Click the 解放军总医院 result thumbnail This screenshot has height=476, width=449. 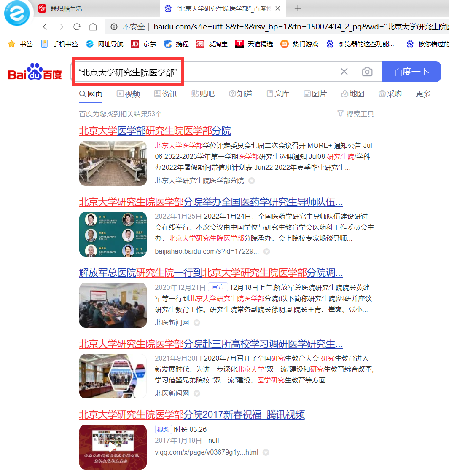113,305
